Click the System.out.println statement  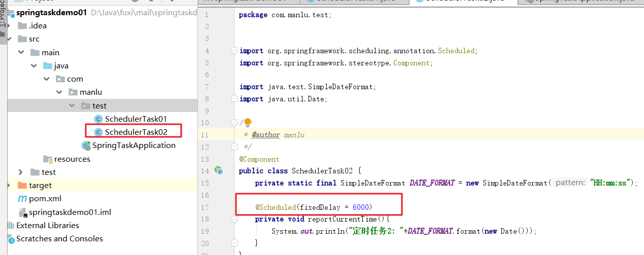[403, 231]
